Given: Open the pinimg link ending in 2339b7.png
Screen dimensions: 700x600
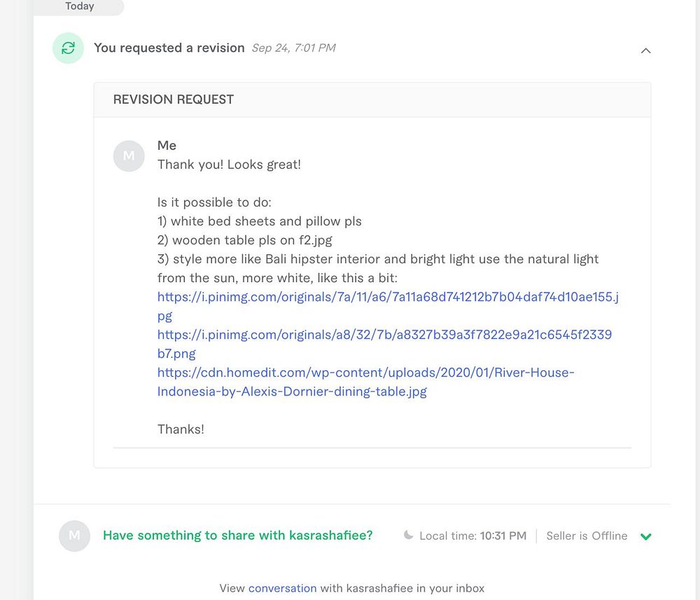Looking at the screenshot, I should [384, 335].
